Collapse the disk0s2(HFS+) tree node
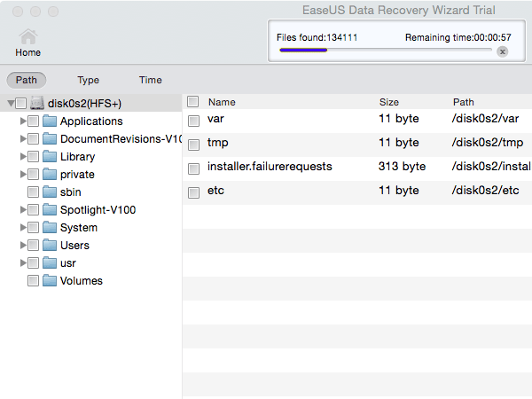The width and height of the screenshot is (532, 399). 11,103
